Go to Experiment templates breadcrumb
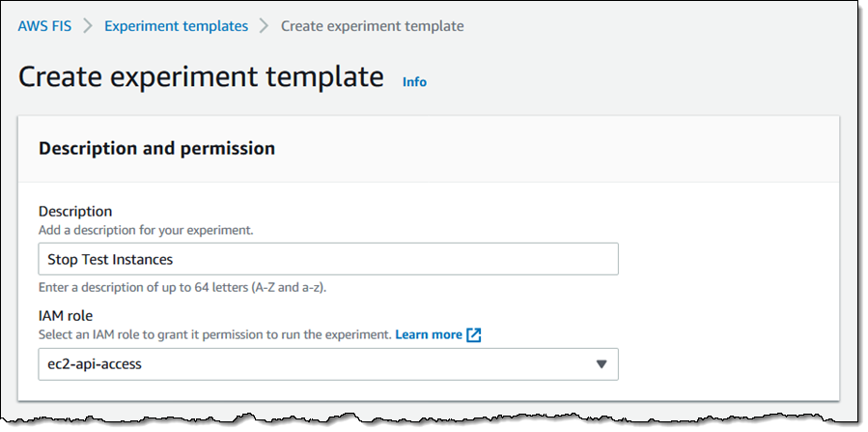The height and width of the screenshot is (432, 868). (x=176, y=26)
